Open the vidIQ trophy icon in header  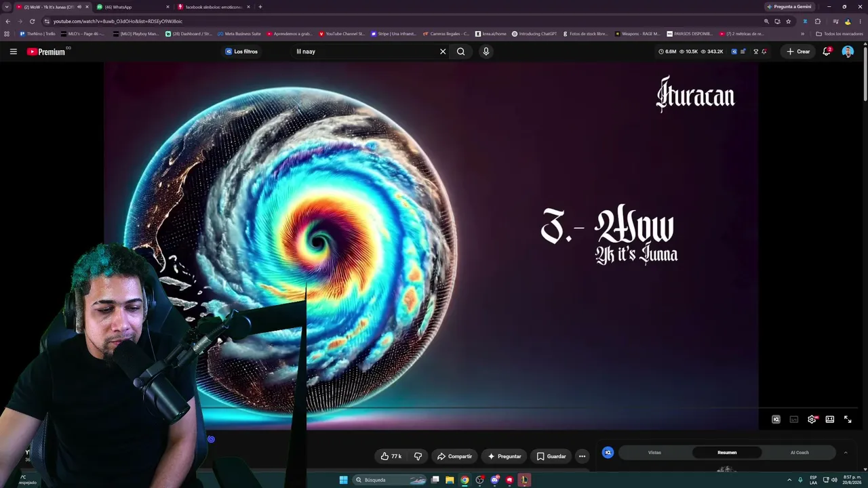[755, 52]
